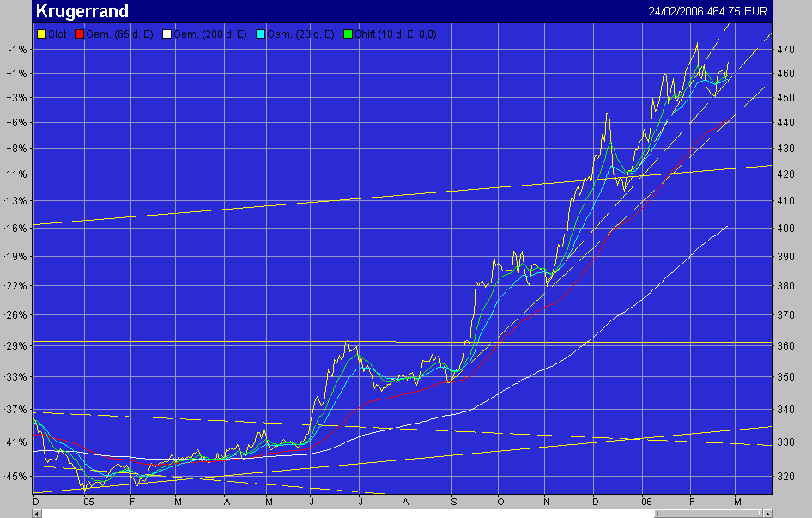The image size is (812, 518).
Task: Click the 470 price axis label
Action: (785, 50)
